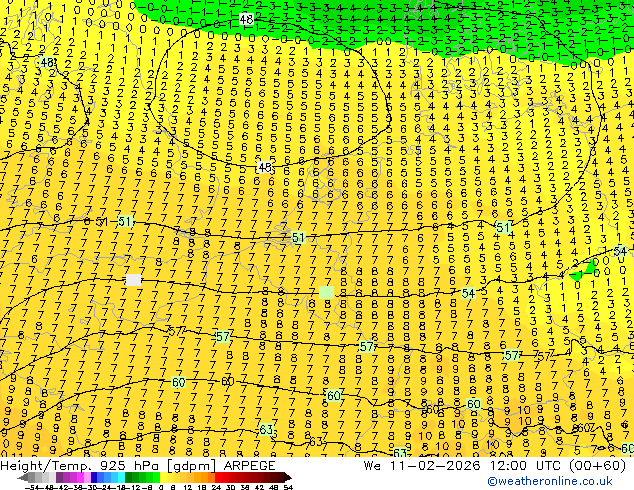
Task: Select the ARPEGE model name in title
Action: pyautogui.click(x=249, y=465)
